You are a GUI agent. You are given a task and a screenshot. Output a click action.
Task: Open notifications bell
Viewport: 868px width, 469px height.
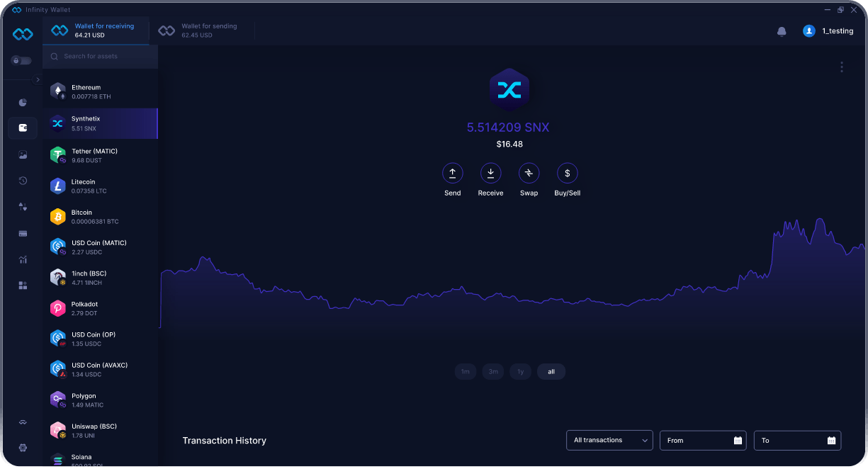[x=782, y=31]
